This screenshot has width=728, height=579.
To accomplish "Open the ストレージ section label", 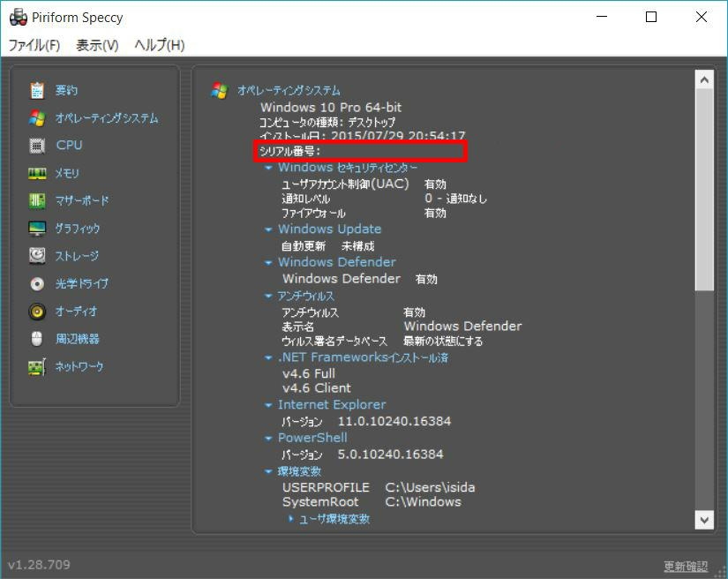I will coord(77,255).
